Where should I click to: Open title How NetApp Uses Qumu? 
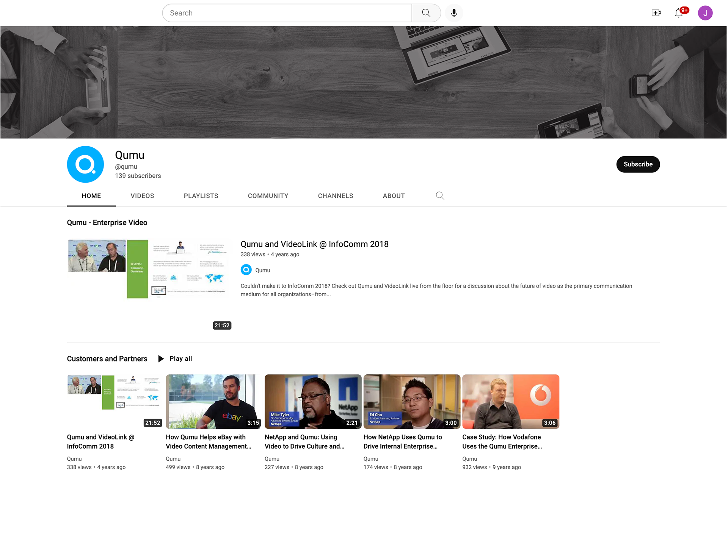click(x=403, y=442)
